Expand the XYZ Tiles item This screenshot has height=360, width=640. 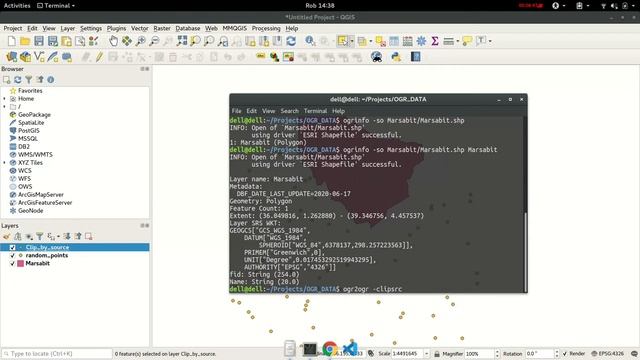point(4,162)
